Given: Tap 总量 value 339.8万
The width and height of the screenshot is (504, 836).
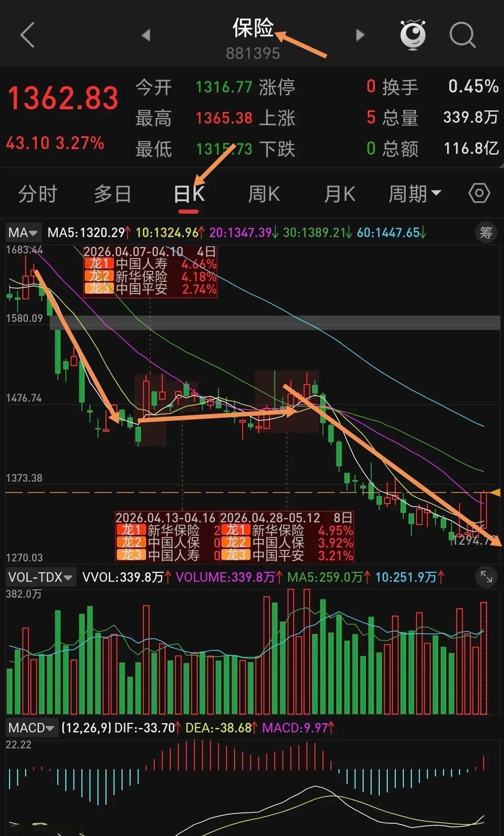Looking at the screenshot, I should tap(471, 117).
